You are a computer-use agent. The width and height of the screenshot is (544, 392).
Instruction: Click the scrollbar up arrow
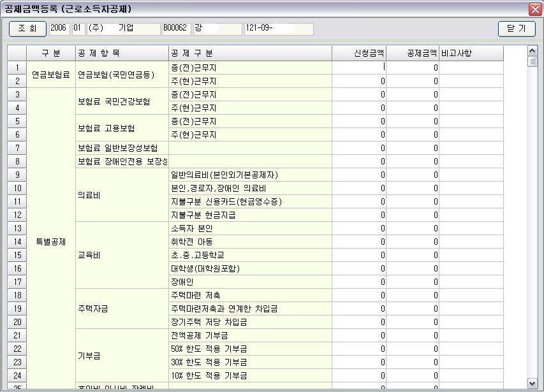[533, 50]
